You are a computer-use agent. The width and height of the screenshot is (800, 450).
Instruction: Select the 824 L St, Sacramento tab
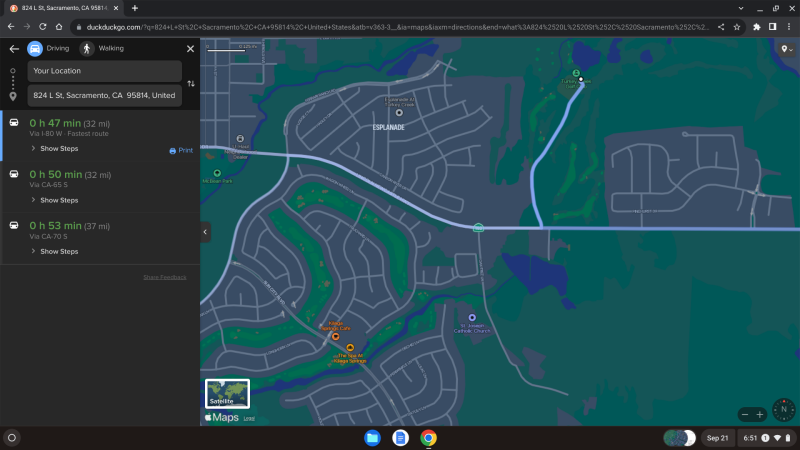[x=64, y=8]
